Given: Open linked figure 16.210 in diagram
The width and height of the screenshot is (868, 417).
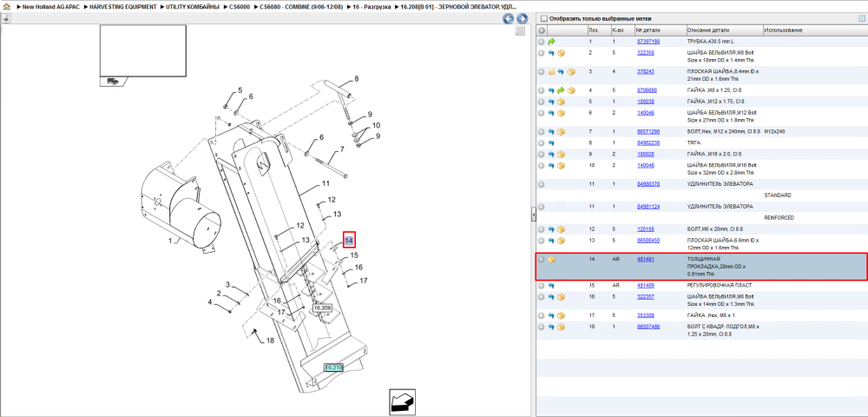Looking at the screenshot, I should [333, 367].
